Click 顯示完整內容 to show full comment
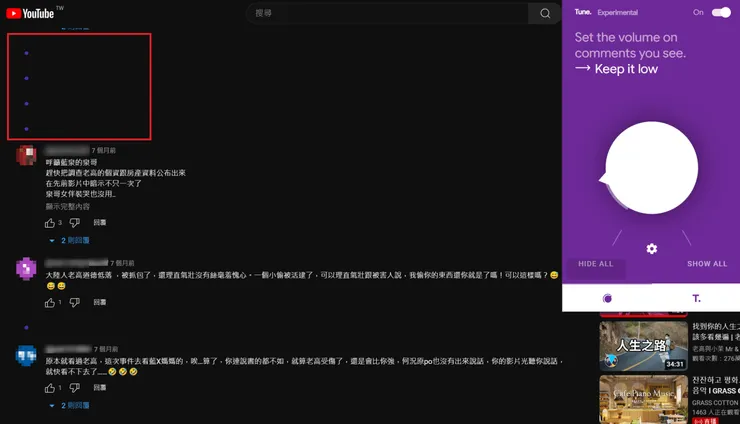 tap(67, 206)
